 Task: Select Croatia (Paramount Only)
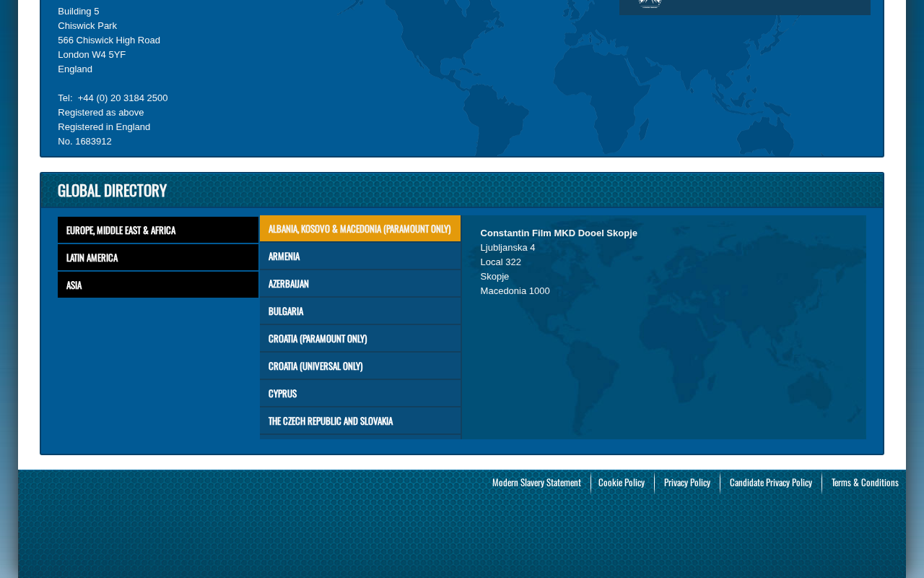tap(360, 338)
